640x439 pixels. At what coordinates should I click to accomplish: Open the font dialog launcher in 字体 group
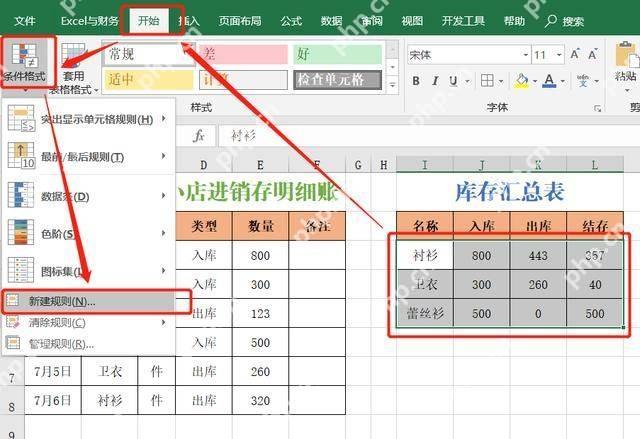pyautogui.click(x=597, y=108)
